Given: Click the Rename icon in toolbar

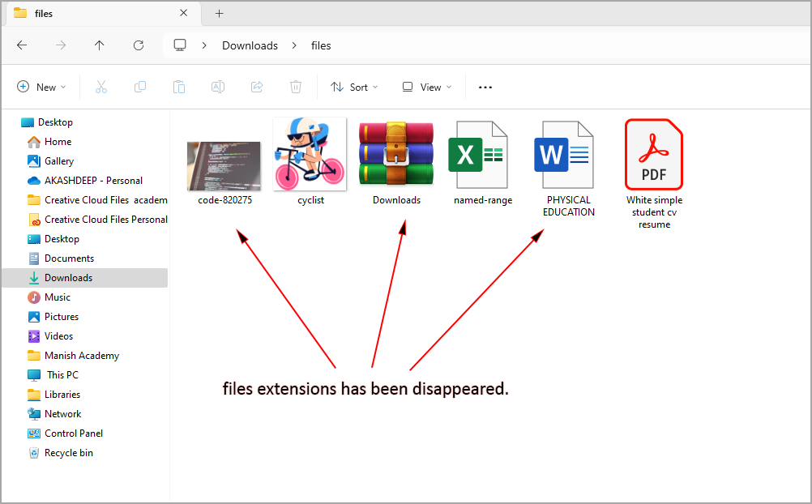Looking at the screenshot, I should (218, 87).
